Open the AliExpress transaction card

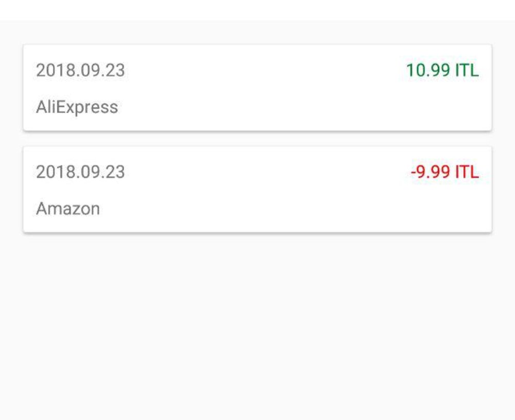tap(257, 88)
